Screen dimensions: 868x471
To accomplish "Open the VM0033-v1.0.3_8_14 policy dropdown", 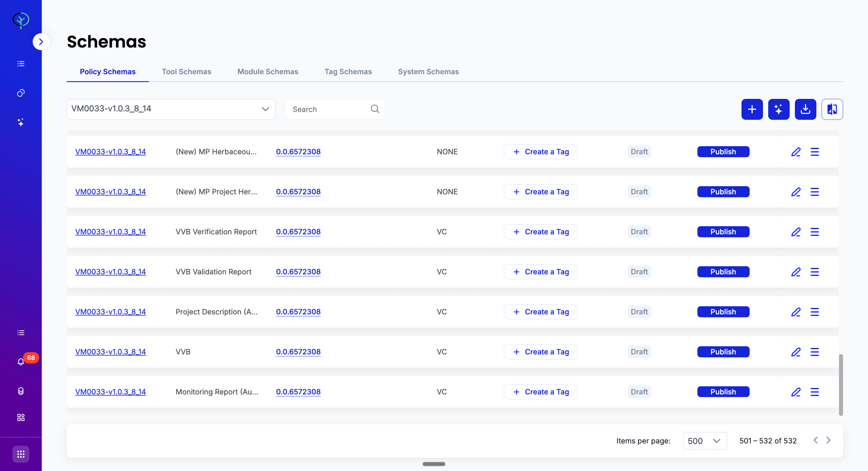I will (171, 109).
